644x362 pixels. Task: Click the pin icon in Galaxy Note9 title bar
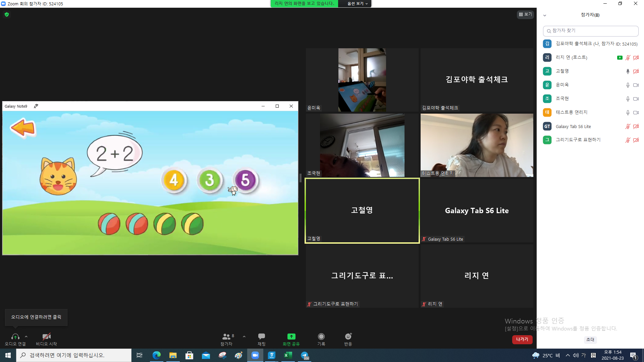pyautogui.click(x=36, y=106)
